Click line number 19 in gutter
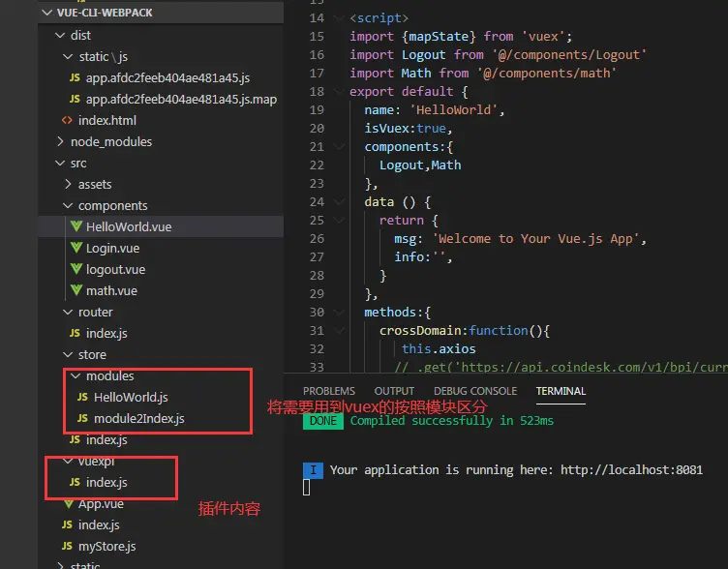Image resolution: width=728 pixels, height=569 pixels. [x=317, y=110]
